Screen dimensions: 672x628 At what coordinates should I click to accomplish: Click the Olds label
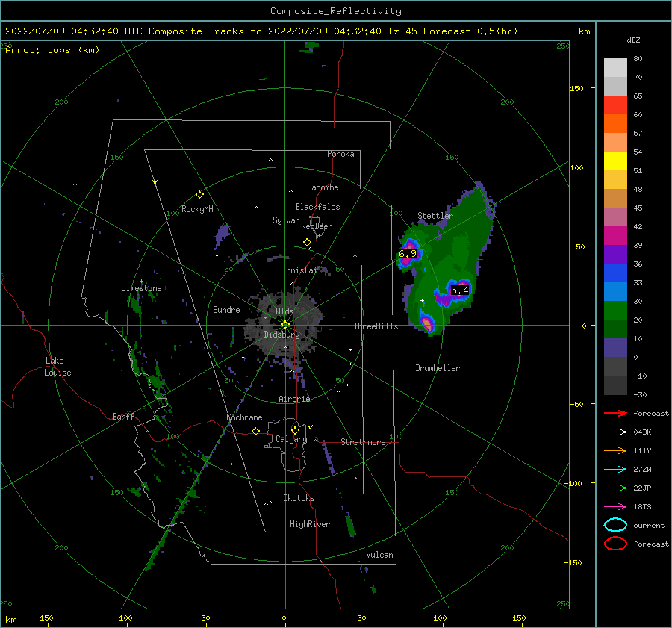(x=284, y=311)
